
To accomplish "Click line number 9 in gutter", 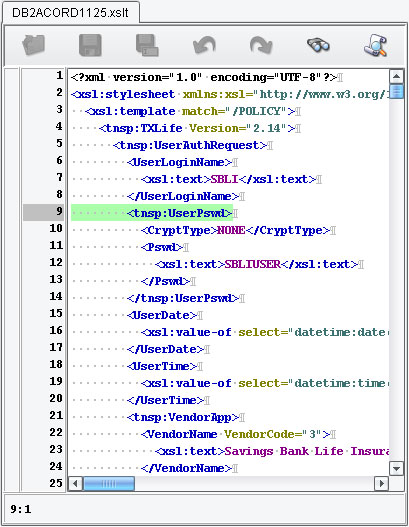I will (x=59, y=212).
